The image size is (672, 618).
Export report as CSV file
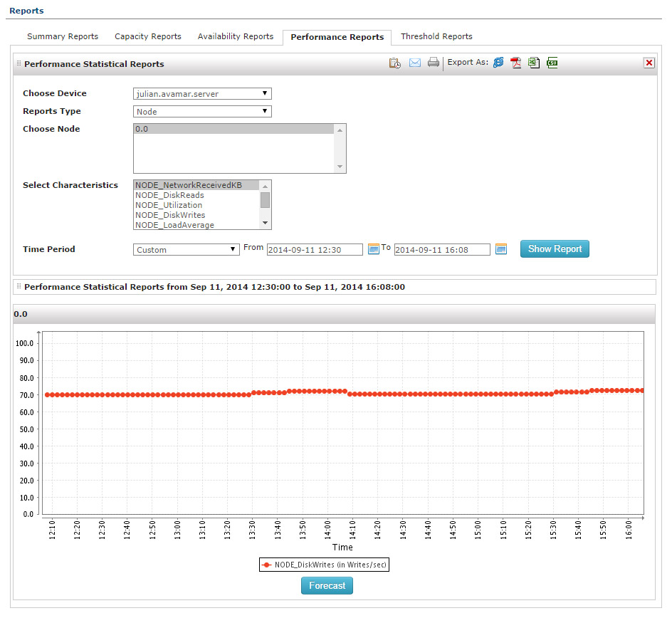tap(552, 63)
